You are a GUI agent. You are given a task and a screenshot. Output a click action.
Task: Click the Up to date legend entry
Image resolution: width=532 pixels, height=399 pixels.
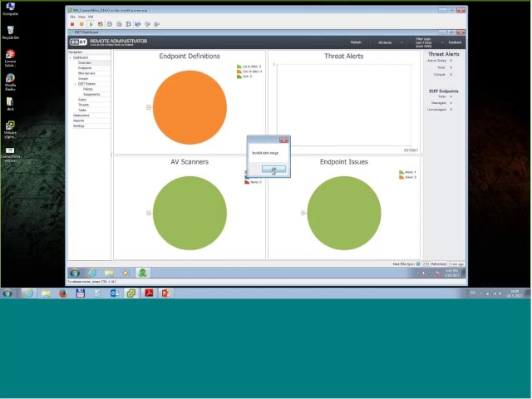click(249, 66)
